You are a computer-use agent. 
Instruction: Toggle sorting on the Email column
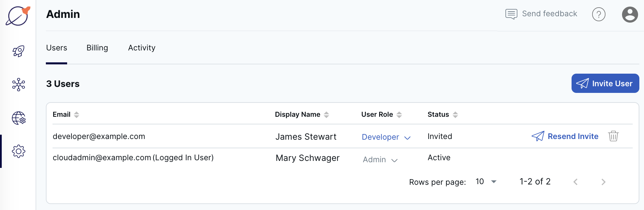pos(76,114)
